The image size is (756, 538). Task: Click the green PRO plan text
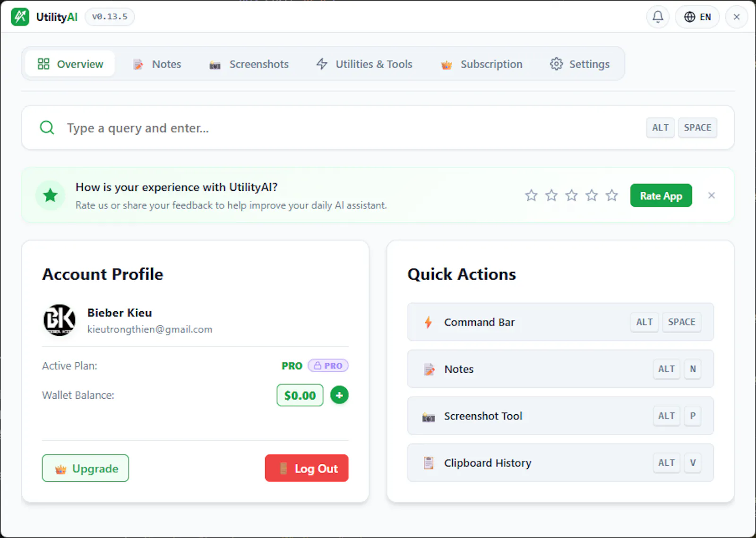click(x=292, y=366)
